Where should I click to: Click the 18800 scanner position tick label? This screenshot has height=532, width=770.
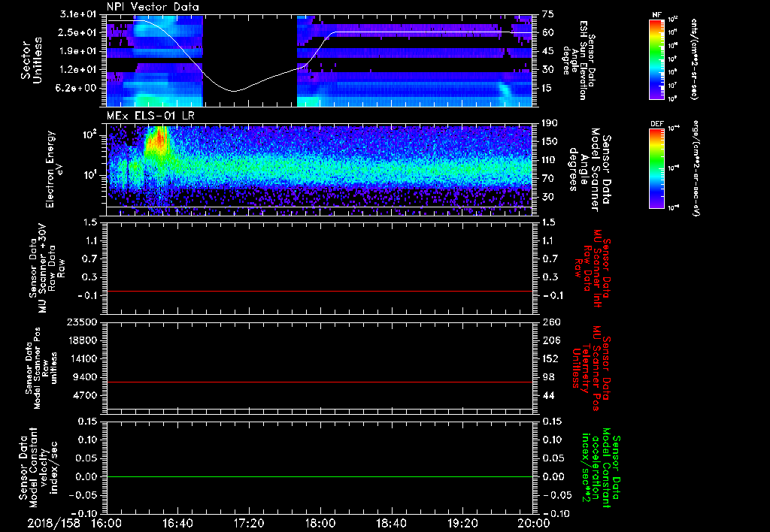pos(81,340)
